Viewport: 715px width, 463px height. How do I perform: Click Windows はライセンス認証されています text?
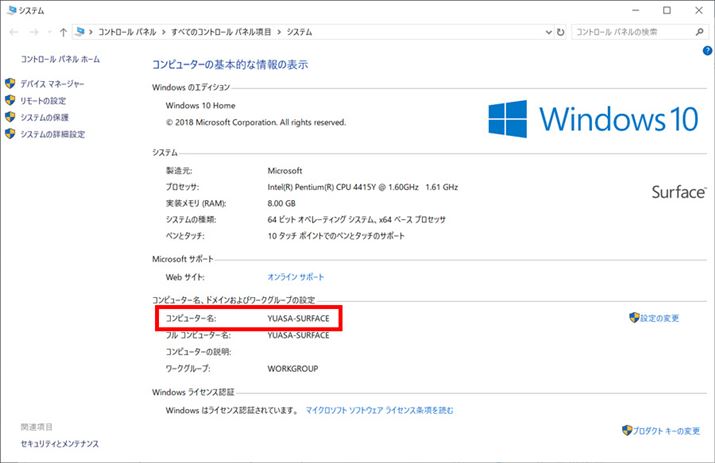pos(232,411)
